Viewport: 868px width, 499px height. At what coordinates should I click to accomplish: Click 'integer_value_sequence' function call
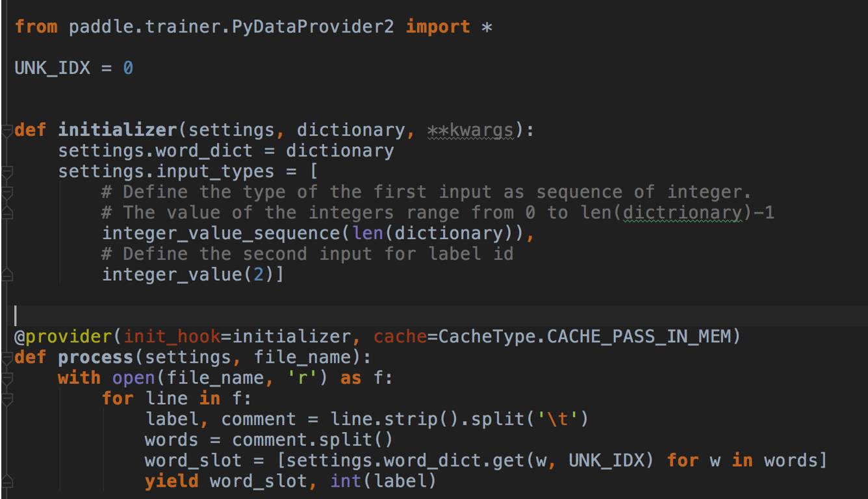coord(220,234)
